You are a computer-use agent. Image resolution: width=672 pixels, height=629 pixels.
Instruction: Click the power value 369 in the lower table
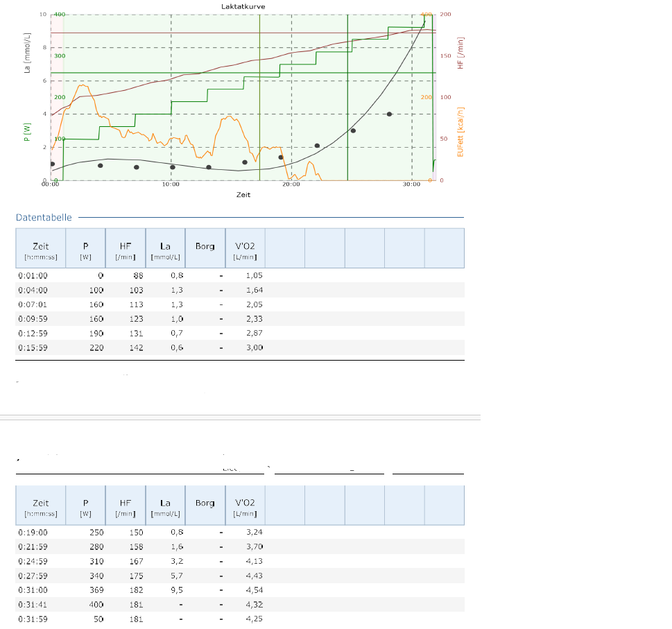(96, 589)
